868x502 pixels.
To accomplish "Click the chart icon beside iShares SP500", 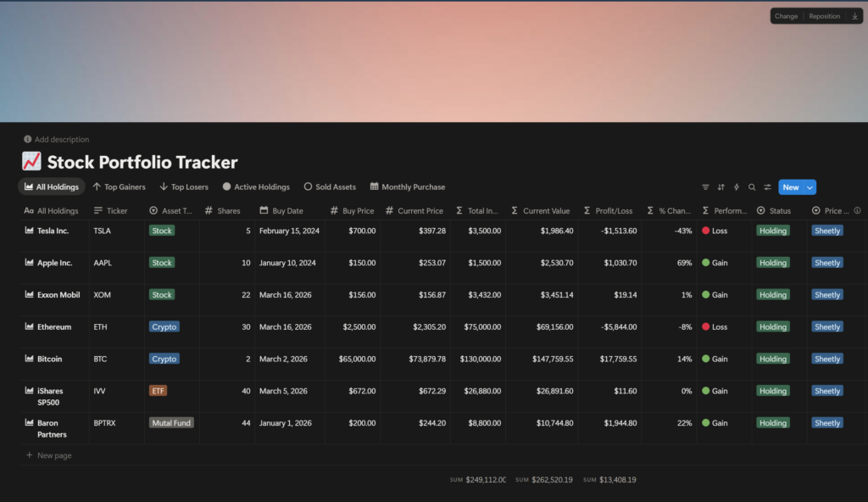I will pos(30,391).
